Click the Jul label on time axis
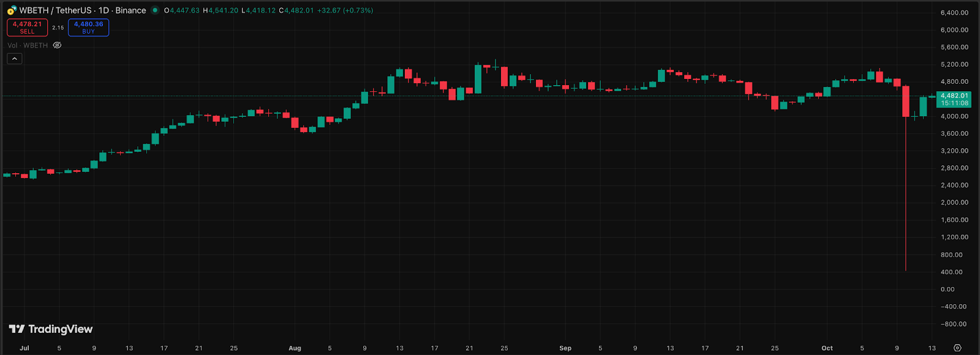The height and width of the screenshot is (355, 980). point(24,348)
